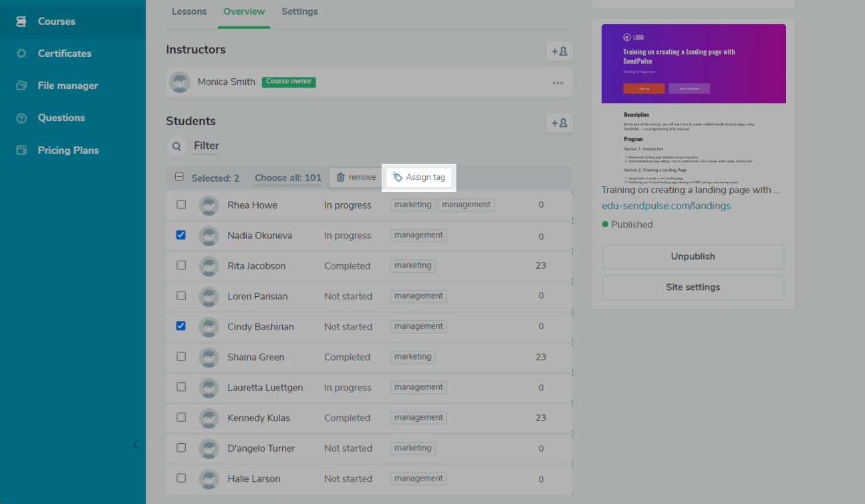
Task: Uncheck Nadia Okuneva's checkbox
Action: pos(181,235)
